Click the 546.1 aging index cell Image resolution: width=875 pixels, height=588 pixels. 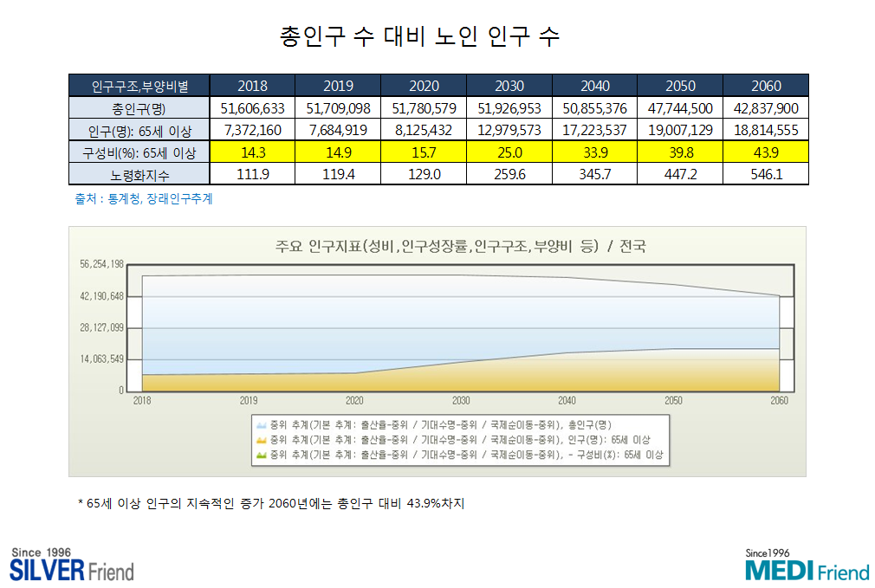766,175
